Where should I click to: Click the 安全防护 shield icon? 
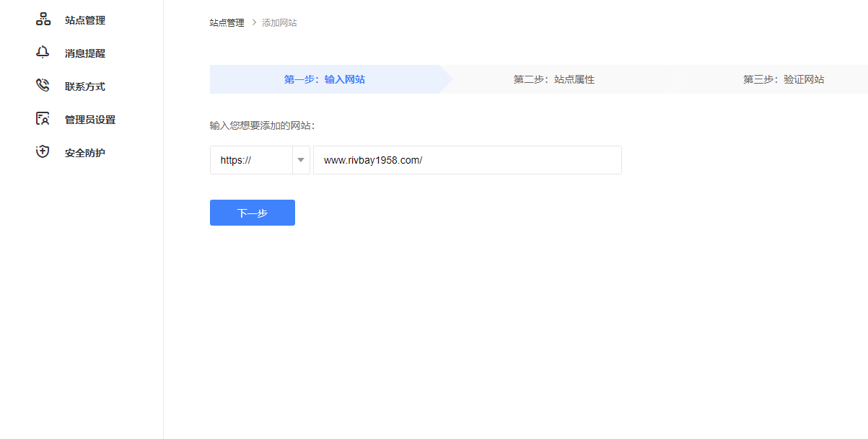(x=43, y=152)
